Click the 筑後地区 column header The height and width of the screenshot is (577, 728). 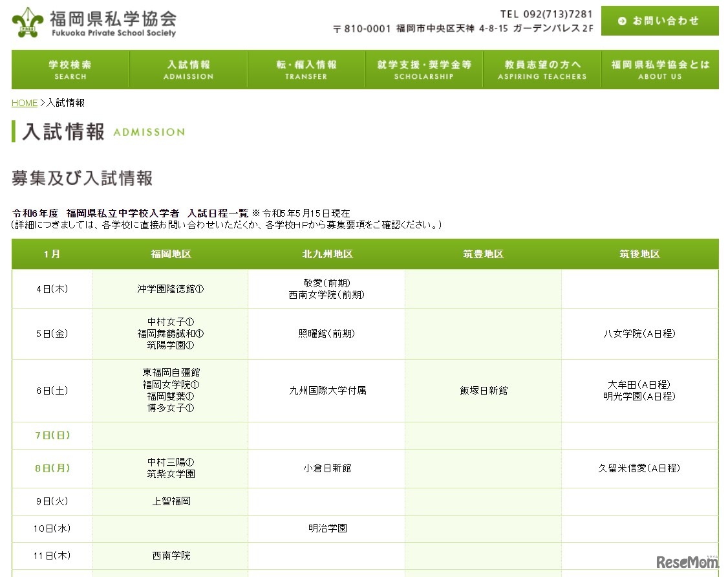click(639, 254)
